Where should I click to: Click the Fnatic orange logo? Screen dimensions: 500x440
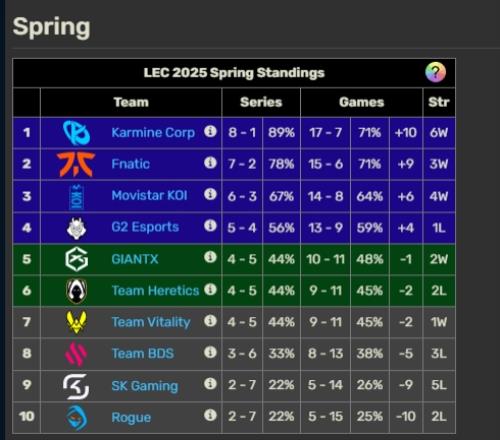click(x=76, y=164)
